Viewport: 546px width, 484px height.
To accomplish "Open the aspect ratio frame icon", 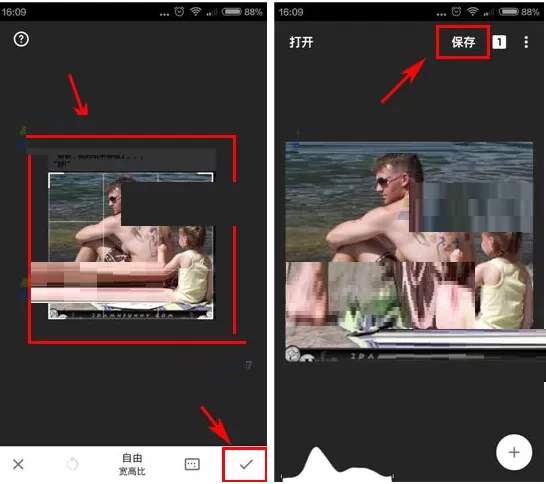I will 192,464.
